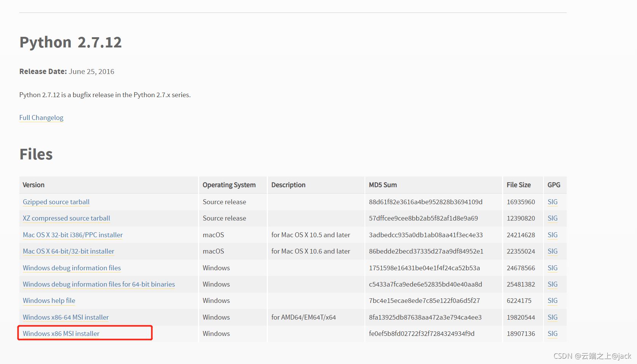Open SIG for Windows x86 MSI installer
637x364 pixels.
click(552, 334)
